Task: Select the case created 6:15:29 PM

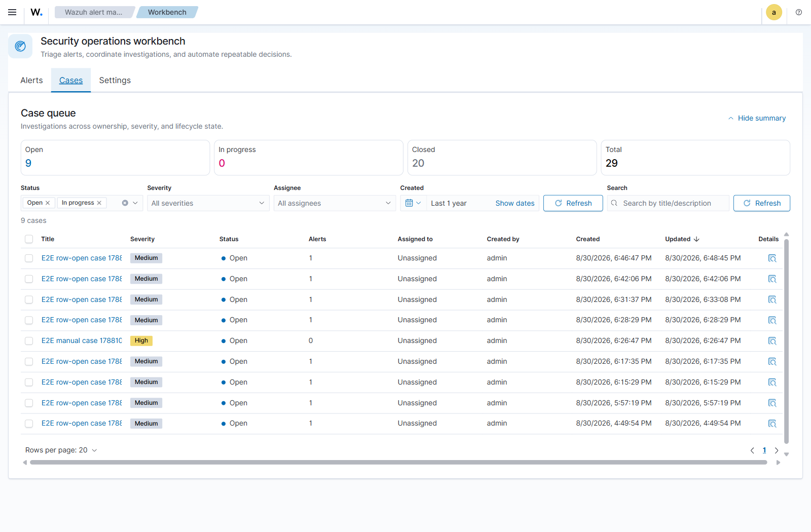Action: pos(29,383)
